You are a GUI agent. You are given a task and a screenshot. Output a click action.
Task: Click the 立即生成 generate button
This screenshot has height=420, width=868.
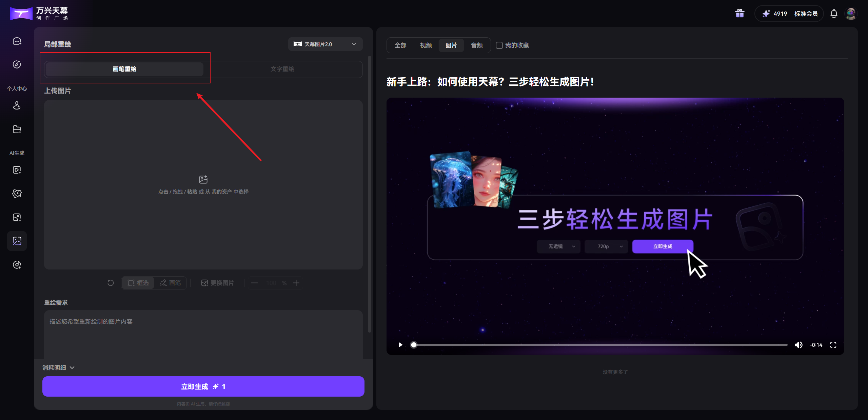[x=203, y=386]
